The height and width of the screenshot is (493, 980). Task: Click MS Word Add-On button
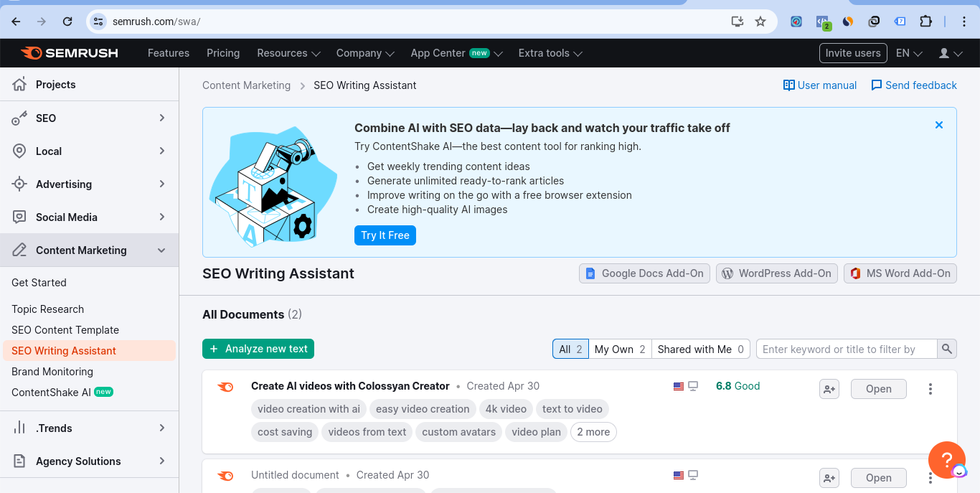tap(900, 273)
